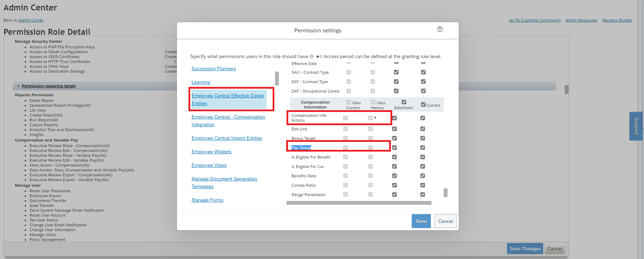Open the Support side tab
The width and height of the screenshot is (644, 259).
pos(636,126)
